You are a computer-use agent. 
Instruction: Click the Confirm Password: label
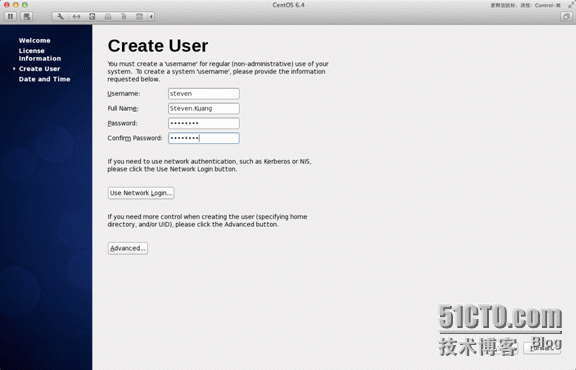(135, 138)
